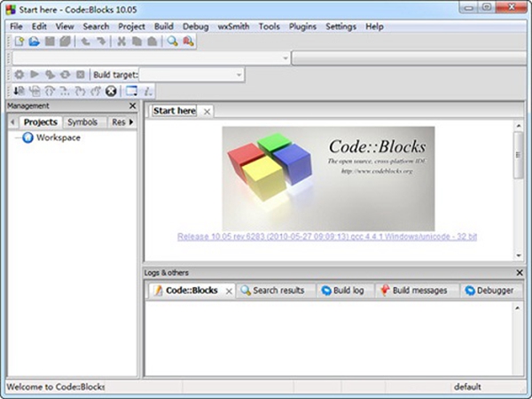Close the Code::Blocks log tab
This screenshot has width=532, height=399.
pyautogui.click(x=229, y=291)
